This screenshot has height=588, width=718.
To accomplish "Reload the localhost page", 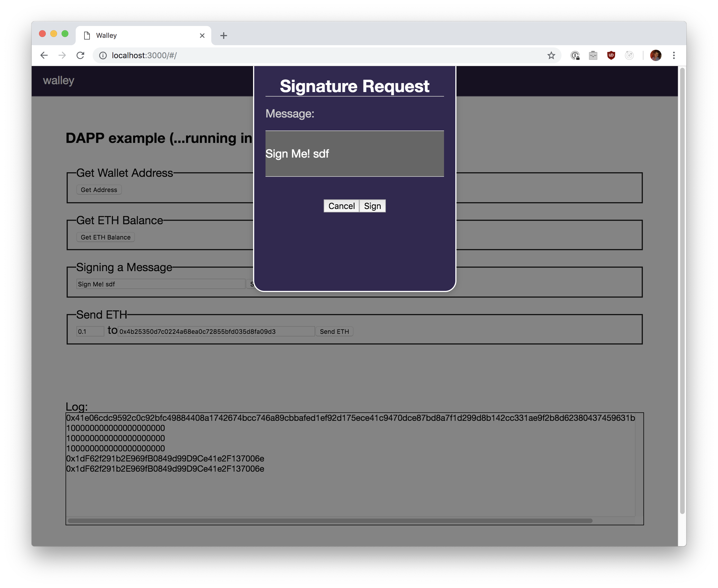I will point(80,55).
